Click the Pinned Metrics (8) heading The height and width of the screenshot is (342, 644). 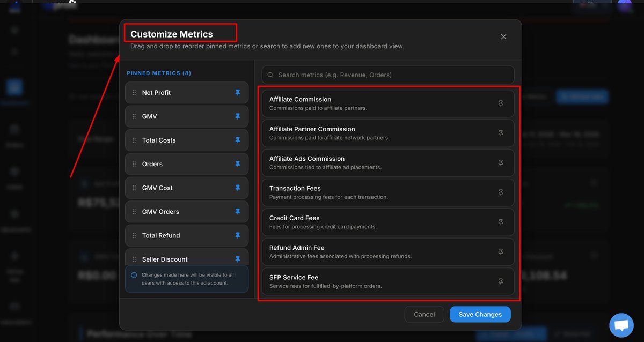[x=159, y=73]
